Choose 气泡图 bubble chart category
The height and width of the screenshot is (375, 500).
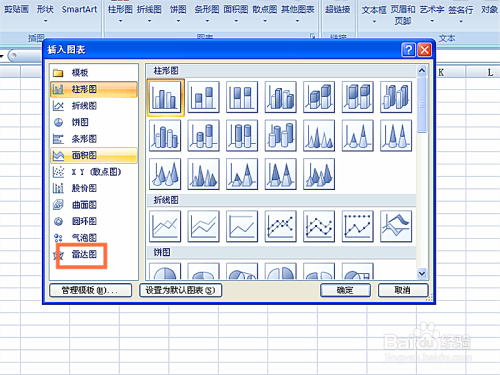click(x=94, y=238)
